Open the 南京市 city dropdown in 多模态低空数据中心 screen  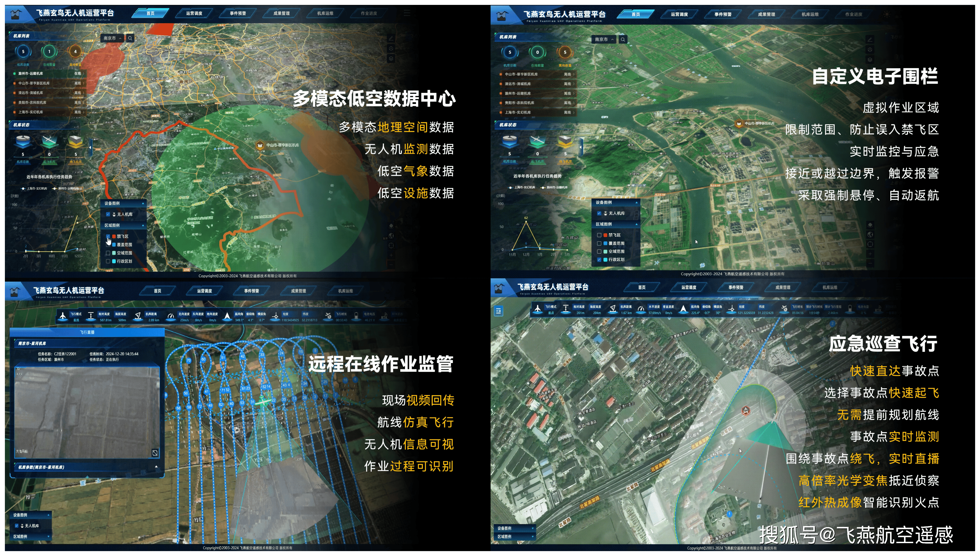point(112,39)
